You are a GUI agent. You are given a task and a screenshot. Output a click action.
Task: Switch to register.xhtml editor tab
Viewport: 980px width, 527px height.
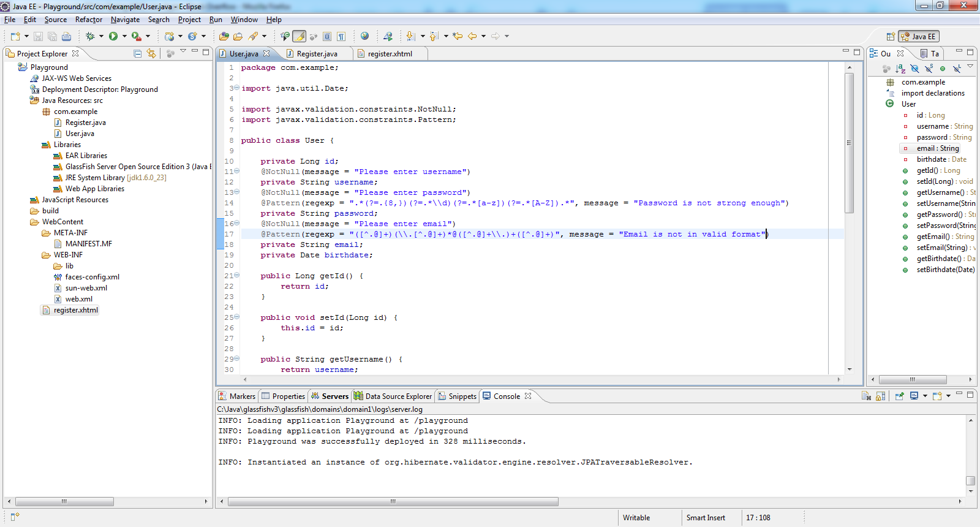(x=390, y=54)
